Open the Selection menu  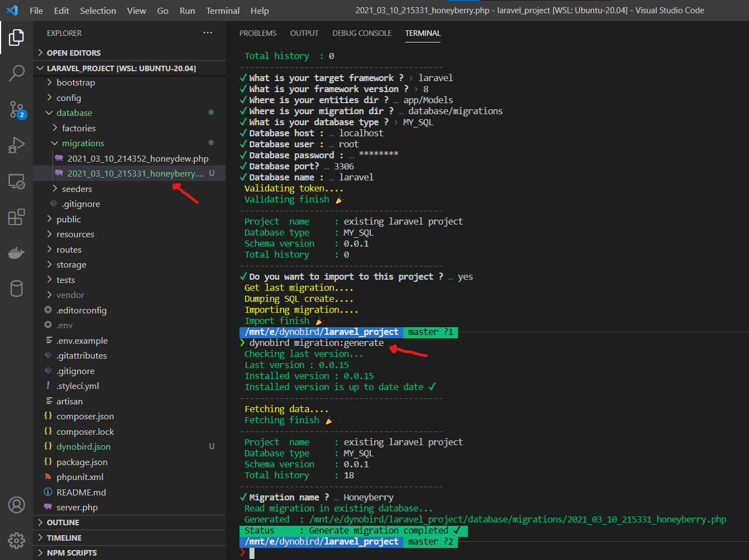pyautogui.click(x=98, y=10)
